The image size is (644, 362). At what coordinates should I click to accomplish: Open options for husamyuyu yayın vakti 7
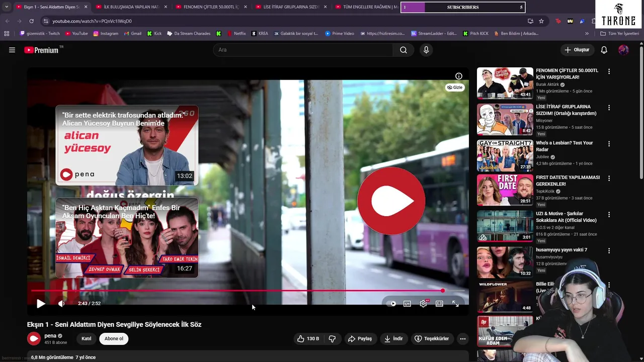pyautogui.click(x=609, y=250)
